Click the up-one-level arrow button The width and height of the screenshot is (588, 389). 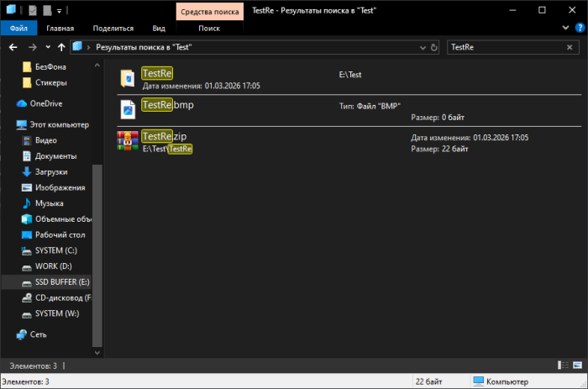[x=61, y=47]
